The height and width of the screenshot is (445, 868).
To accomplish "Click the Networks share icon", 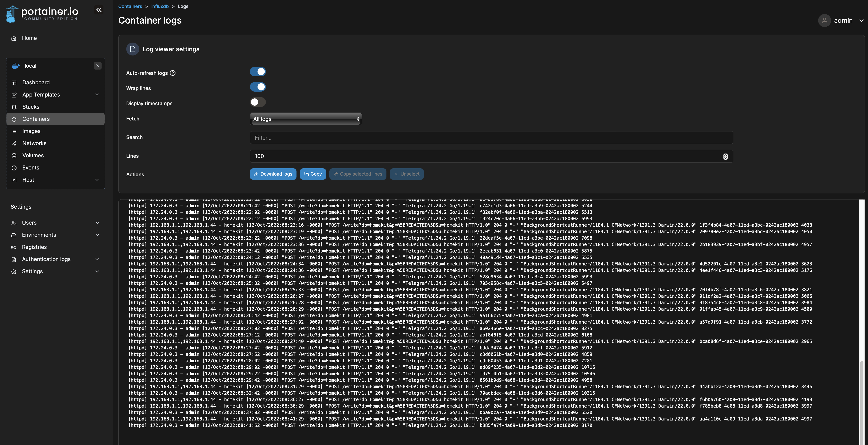I will 14,143.
